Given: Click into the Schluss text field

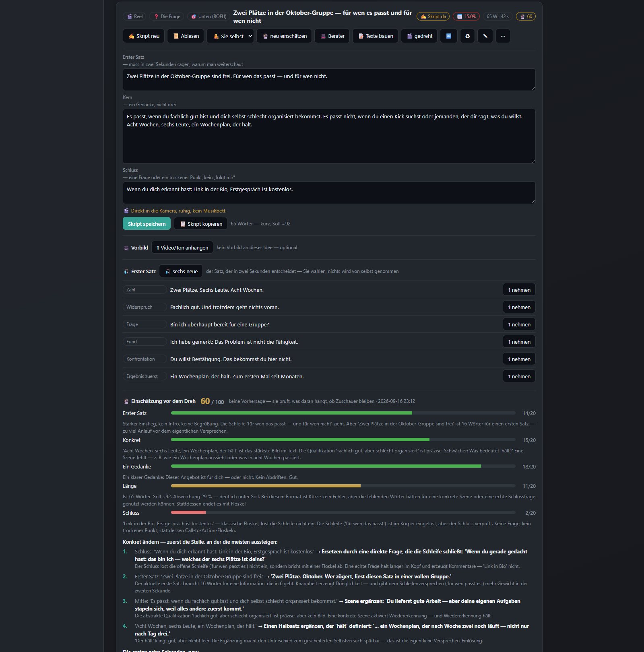Looking at the screenshot, I should pos(329,192).
